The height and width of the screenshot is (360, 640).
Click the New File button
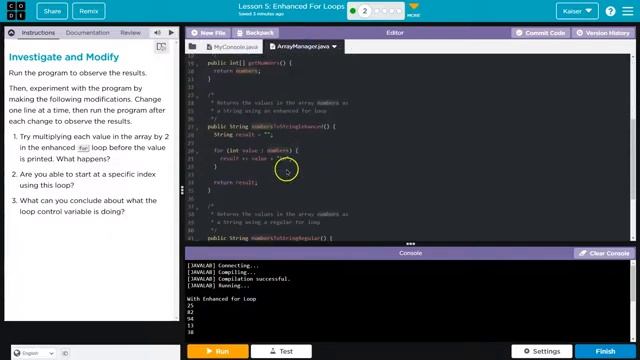208,33
